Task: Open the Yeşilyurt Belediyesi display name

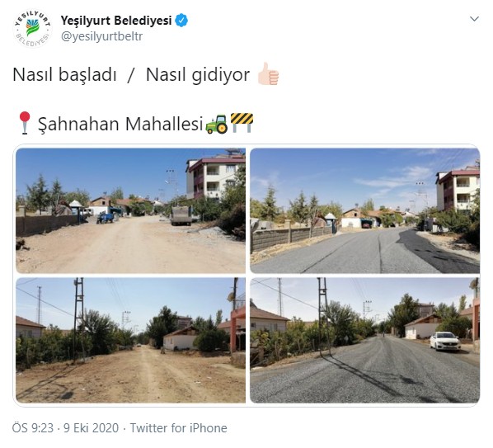Action: click(x=116, y=21)
